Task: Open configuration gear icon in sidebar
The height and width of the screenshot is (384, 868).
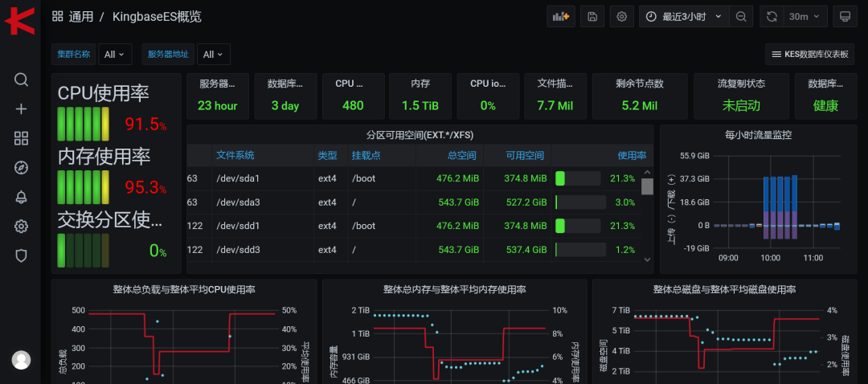Action: [21, 226]
